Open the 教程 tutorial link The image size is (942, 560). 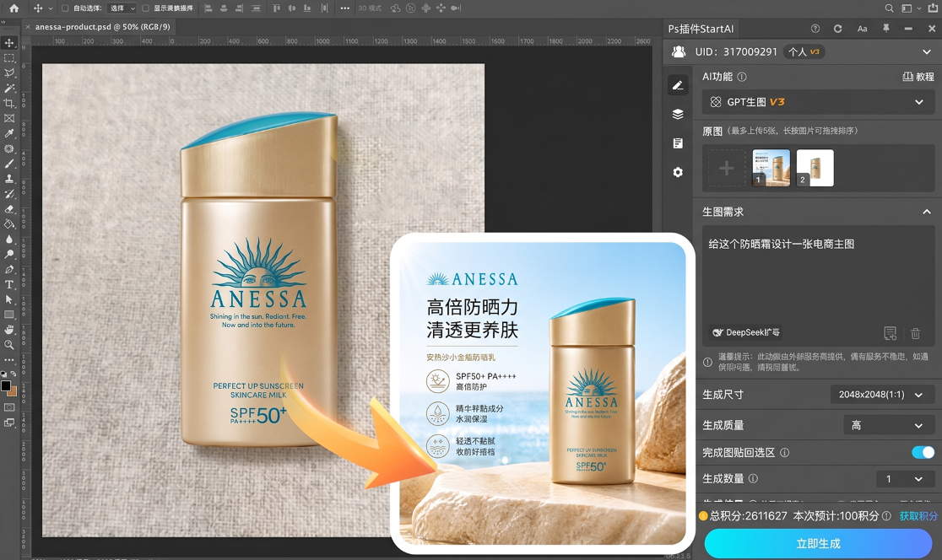tap(918, 77)
